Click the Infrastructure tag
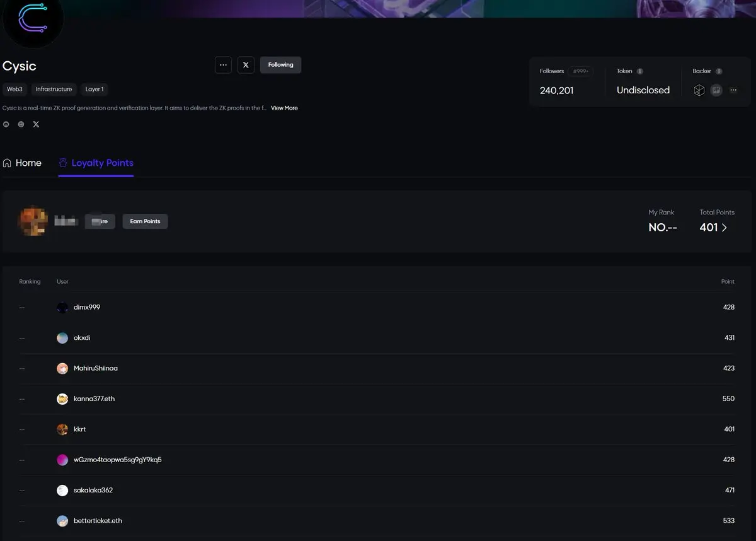 coord(54,90)
